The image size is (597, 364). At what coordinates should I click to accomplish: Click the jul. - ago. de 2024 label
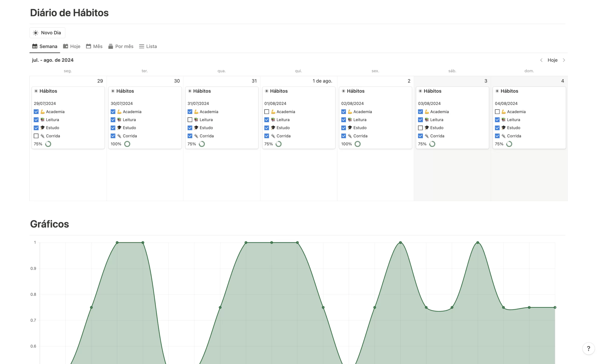(x=53, y=60)
